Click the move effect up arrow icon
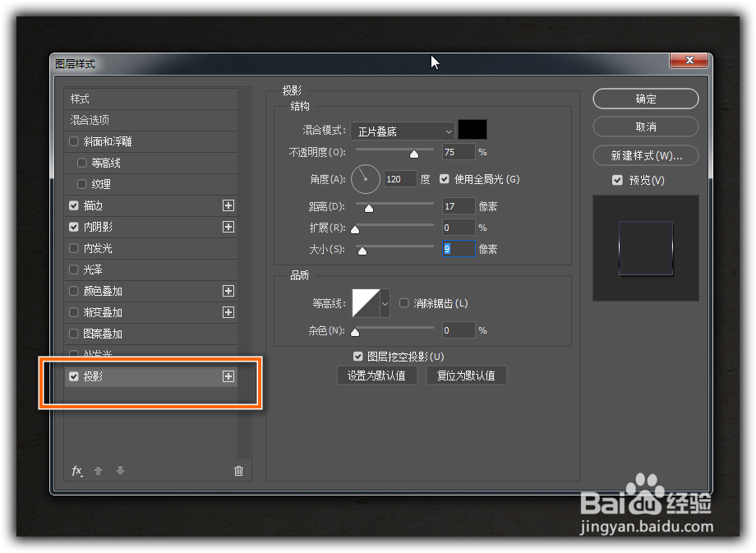The width and height of the screenshot is (756, 553). pos(98,471)
